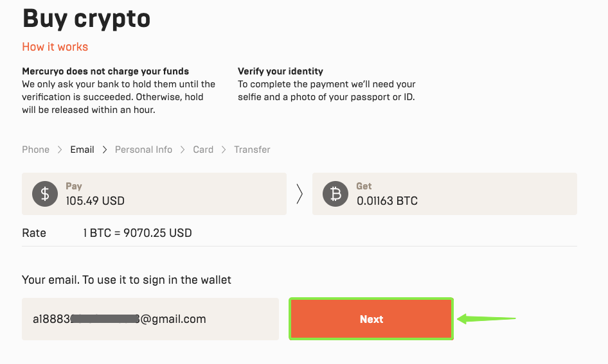This screenshot has height=364, width=608.
Task: Open the How it works link
Action: [55, 47]
